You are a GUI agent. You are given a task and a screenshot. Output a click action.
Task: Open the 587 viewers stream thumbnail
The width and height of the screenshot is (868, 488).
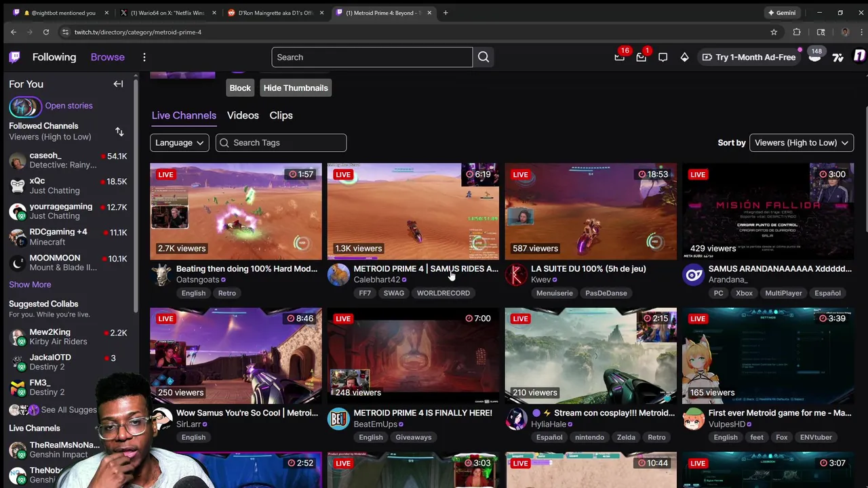click(x=591, y=211)
